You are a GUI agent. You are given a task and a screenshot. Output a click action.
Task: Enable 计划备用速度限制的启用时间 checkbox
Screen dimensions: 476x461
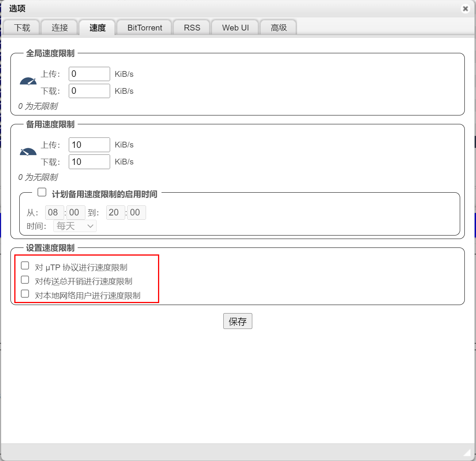42,192
